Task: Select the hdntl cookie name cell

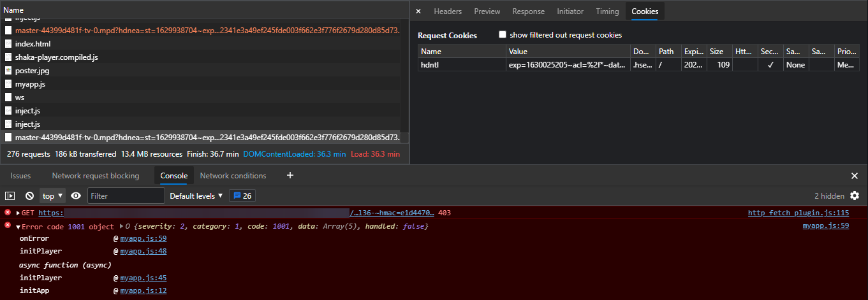Action: (x=462, y=65)
